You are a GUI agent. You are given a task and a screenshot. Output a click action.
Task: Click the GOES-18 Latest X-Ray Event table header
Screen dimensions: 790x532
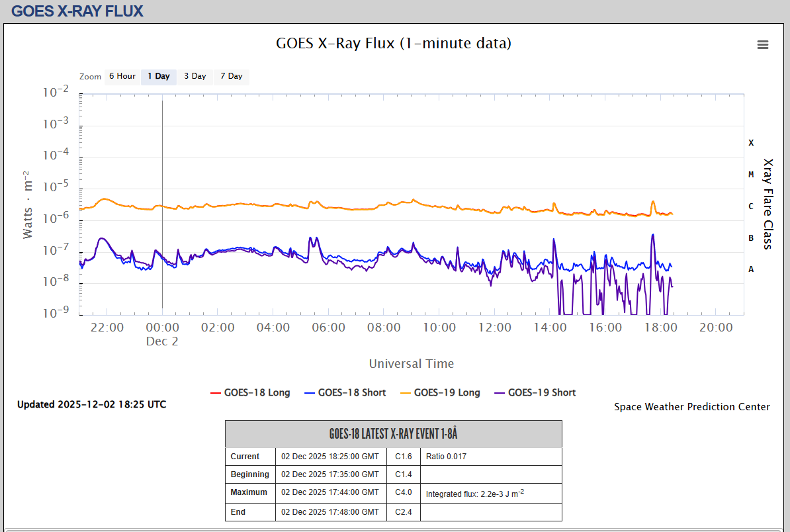pyautogui.click(x=393, y=434)
